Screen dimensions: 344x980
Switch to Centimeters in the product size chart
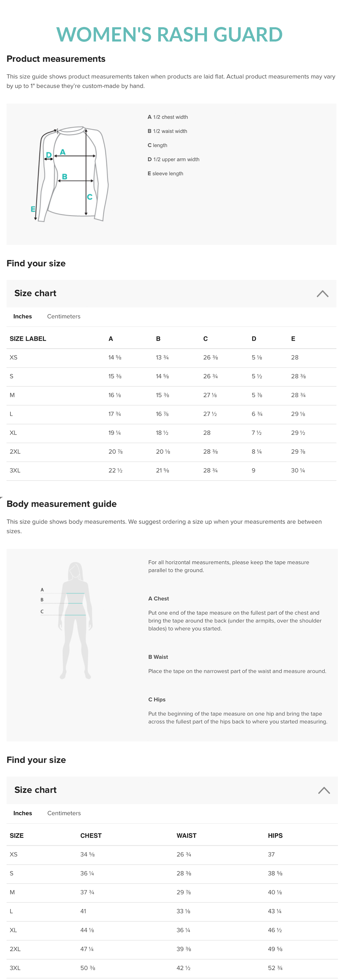(64, 317)
